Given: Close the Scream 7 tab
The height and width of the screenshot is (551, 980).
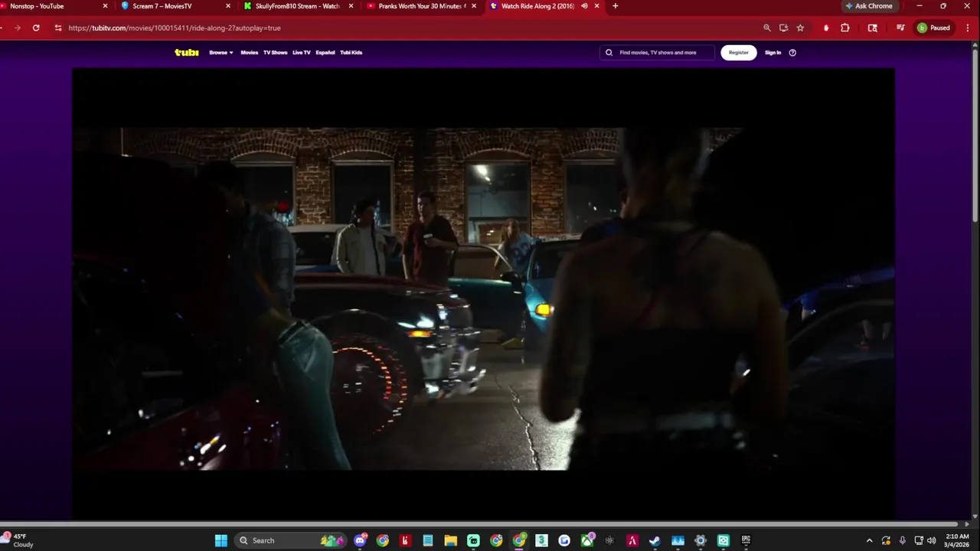Looking at the screenshot, I should click(x=228, y=6).
